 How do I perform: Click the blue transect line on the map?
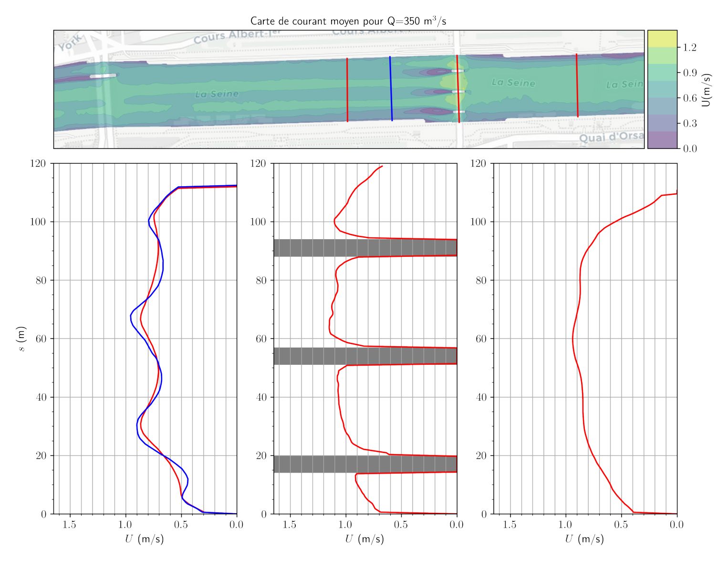click(391, 88)
